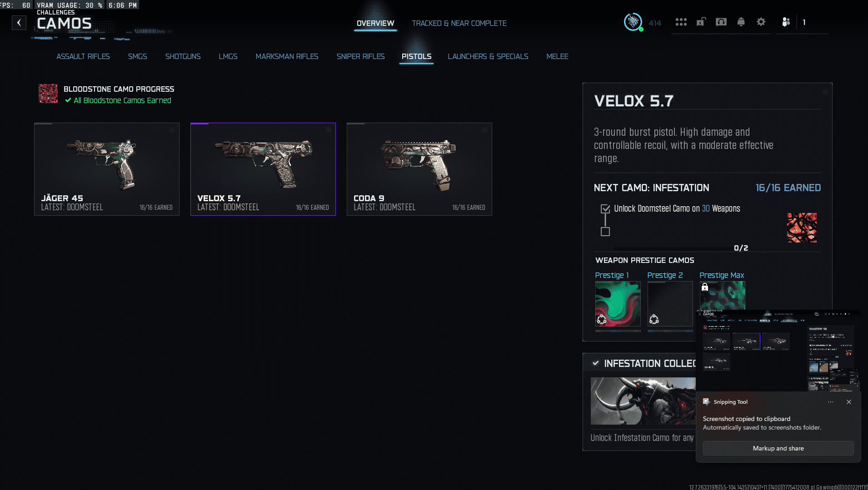Go back using the left arrow icon
The width and height of the screenshot is (868, 490).
point(19,23)
